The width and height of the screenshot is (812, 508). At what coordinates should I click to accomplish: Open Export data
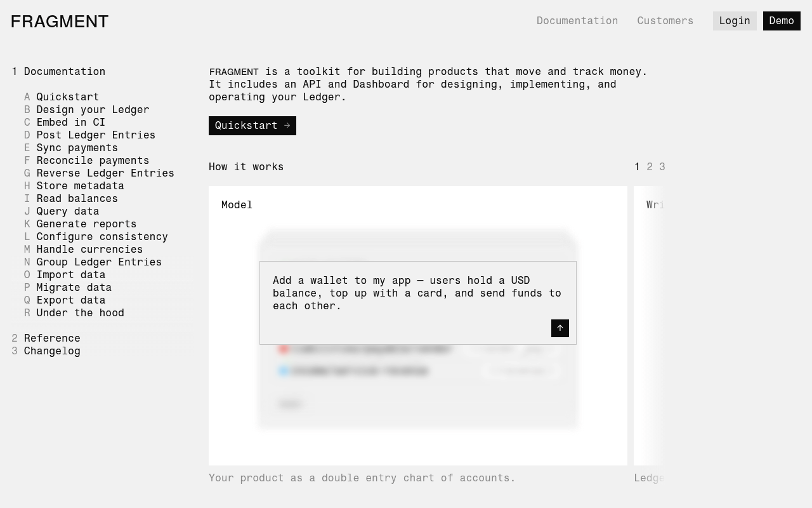(71, 300)
